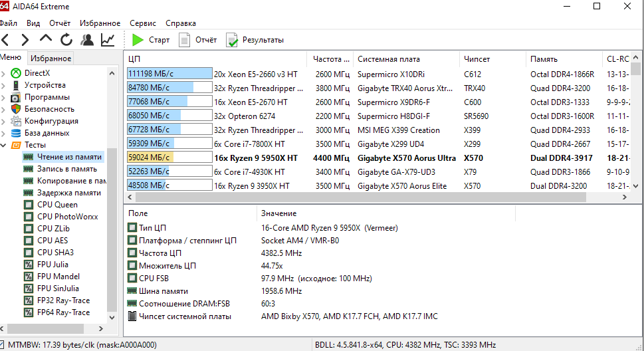Open the user profile icon in toolbar
The image size is (644, 351).
[86, 40]
